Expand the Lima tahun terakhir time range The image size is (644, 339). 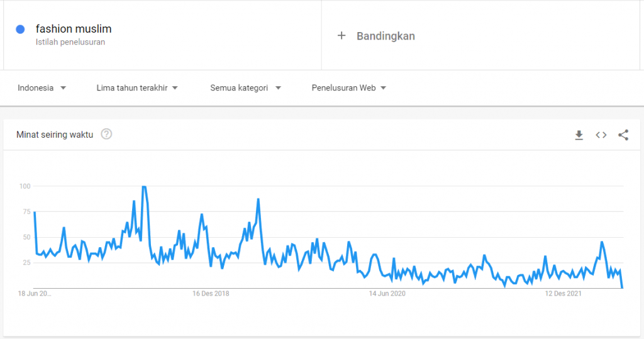tap(137, 88)
